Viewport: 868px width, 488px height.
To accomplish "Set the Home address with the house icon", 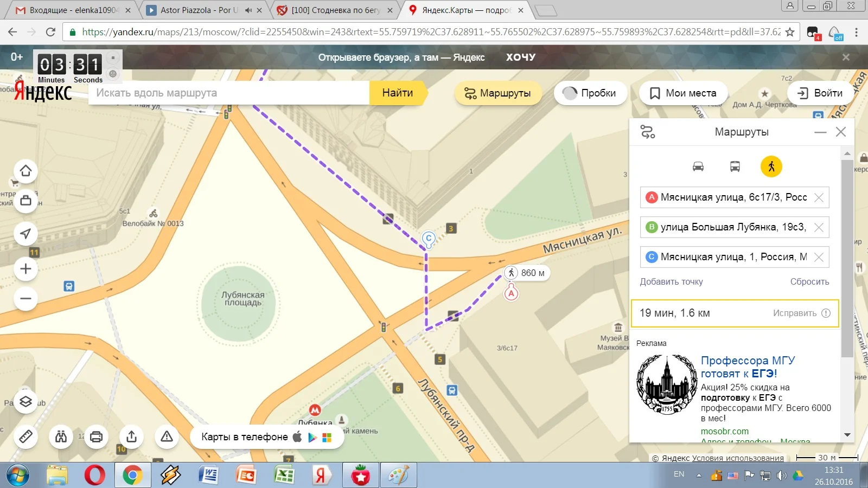I will pyautogui.click(x=25, y=171).
